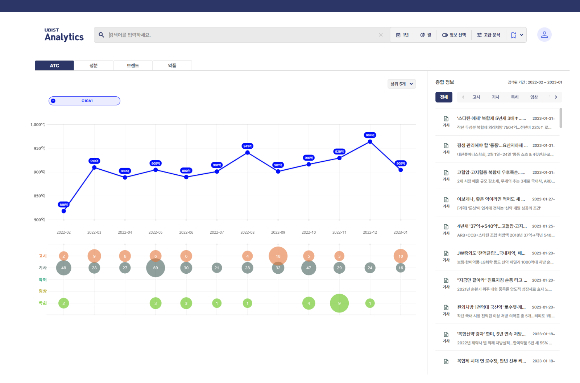Open the first news item headline

[x=491, y=118]
